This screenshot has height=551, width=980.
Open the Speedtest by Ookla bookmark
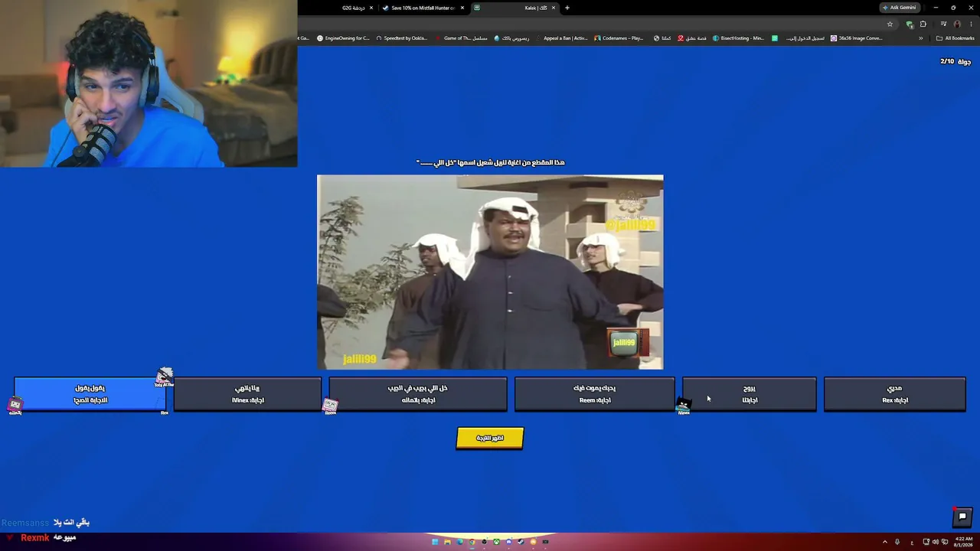tap(401, 38)
